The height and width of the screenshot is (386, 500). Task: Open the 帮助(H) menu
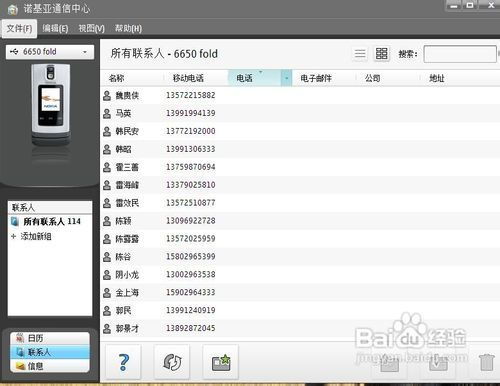pyautogui.click(x=128, y=28)
